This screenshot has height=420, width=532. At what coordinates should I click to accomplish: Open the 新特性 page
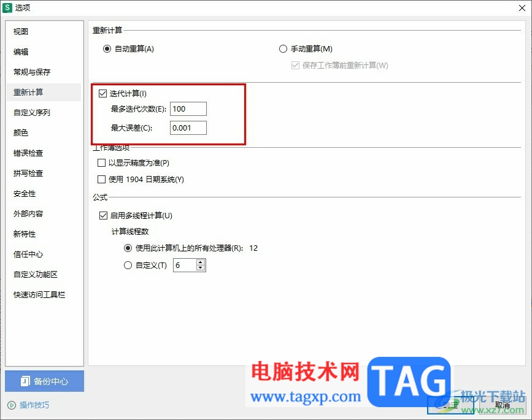point(25,234)
